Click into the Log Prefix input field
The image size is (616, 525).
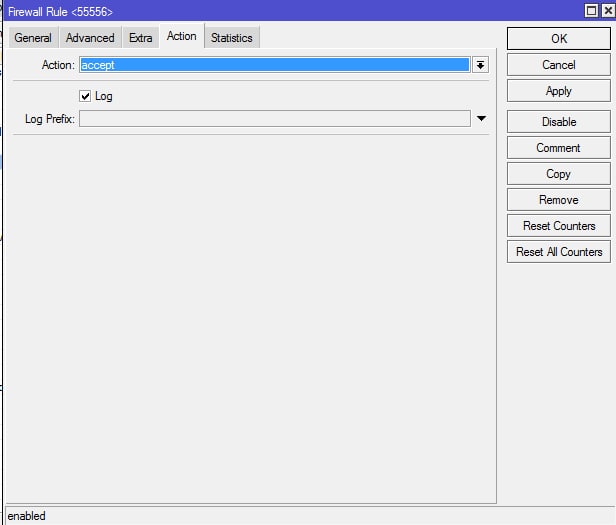coord(275,118)
